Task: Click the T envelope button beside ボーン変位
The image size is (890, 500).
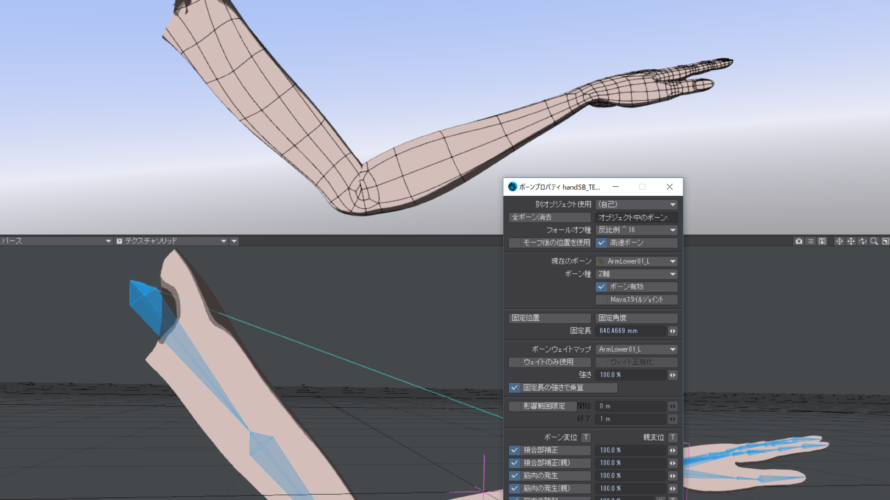Action: 586,437
